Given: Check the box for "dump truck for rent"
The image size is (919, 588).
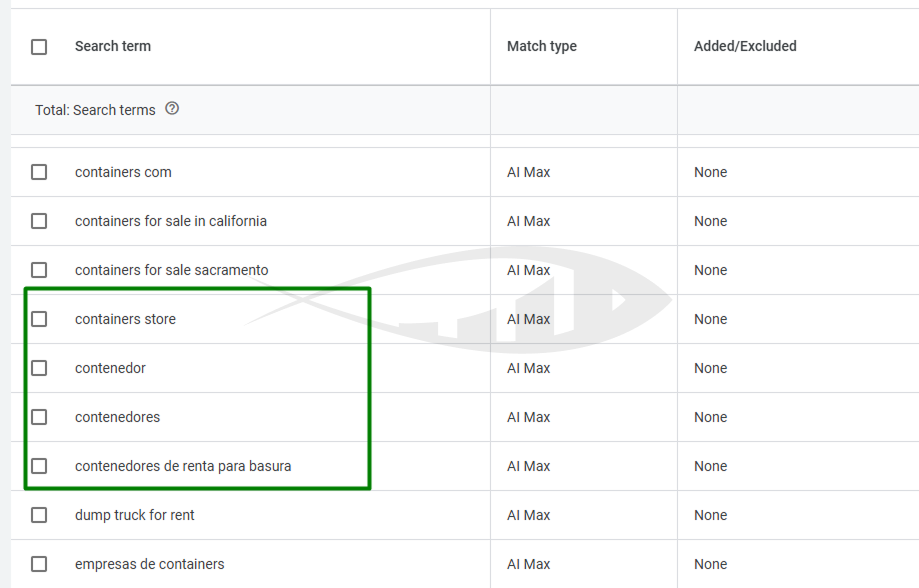Looking at the screenshot, I should tap(39, 515).
